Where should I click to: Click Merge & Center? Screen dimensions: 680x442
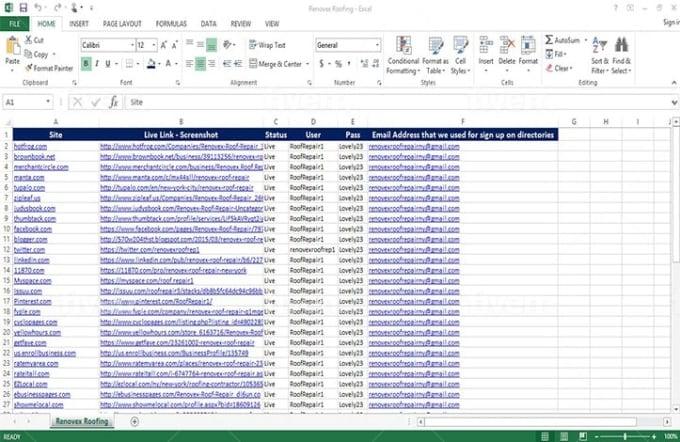275,64
